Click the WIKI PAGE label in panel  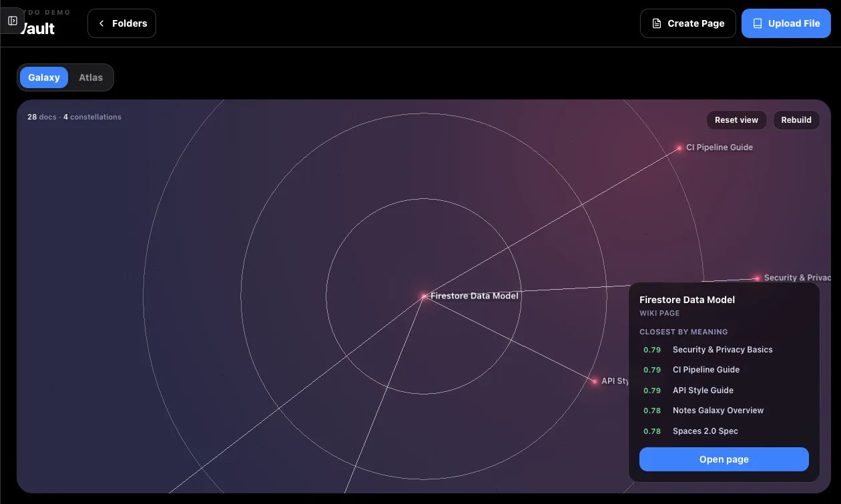coord(659,313)
